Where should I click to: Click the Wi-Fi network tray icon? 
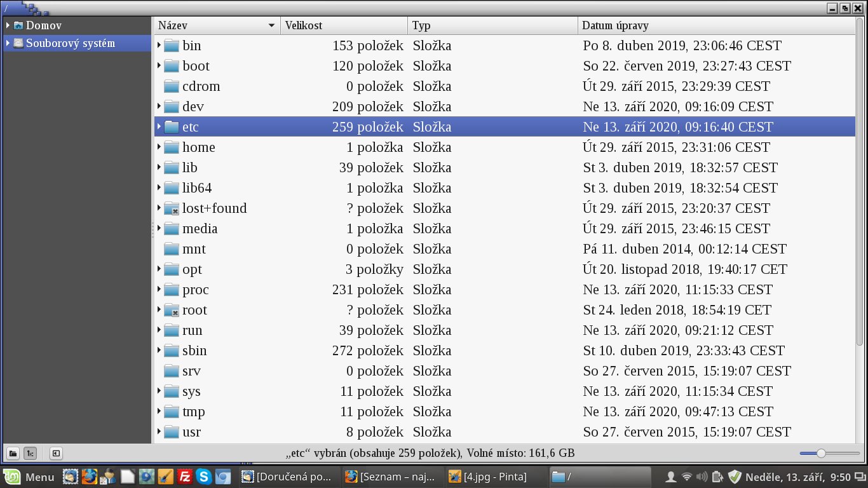[x=686, y=477]
